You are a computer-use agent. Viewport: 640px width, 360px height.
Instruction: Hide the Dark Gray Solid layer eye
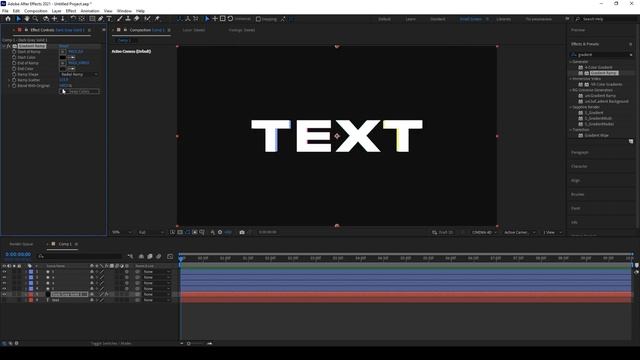point(4,294)
